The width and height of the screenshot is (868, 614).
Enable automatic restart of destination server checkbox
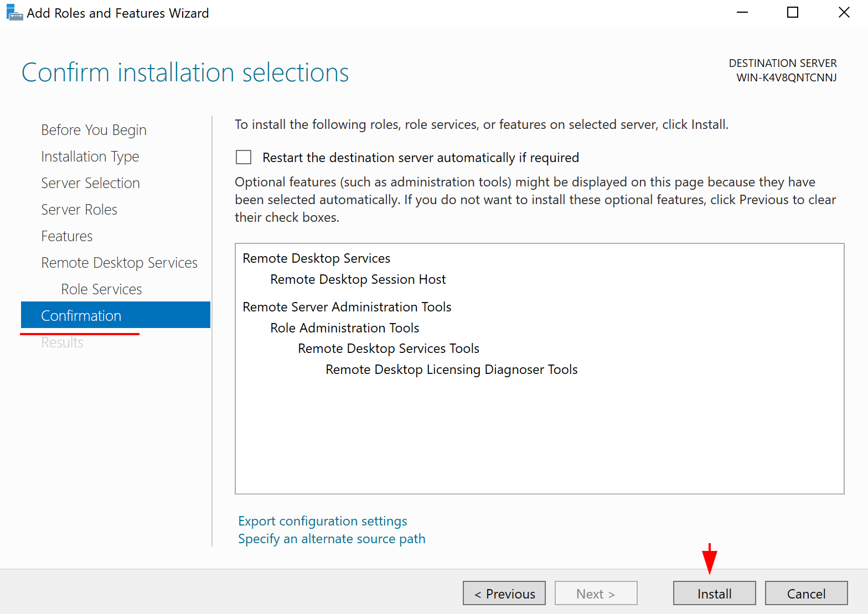[x=244, y=158]
